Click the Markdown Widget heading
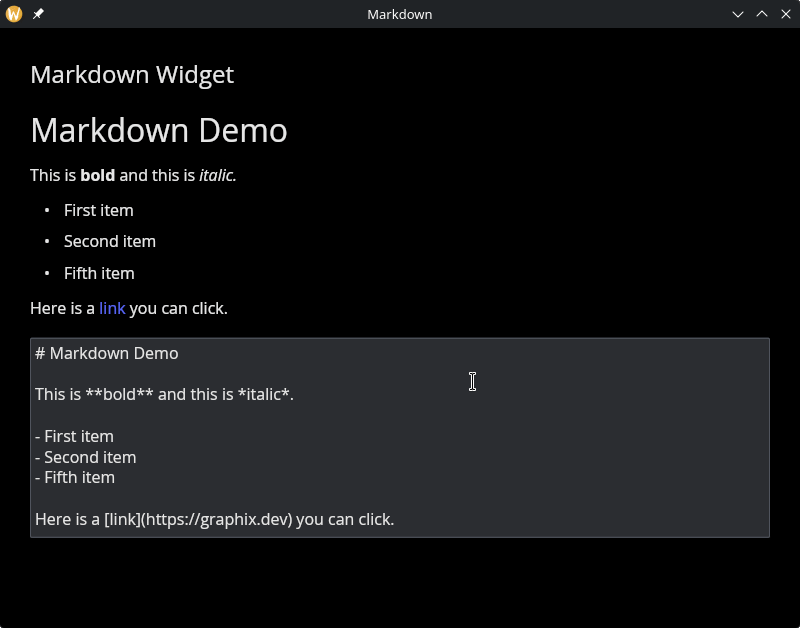 [132, 75]
